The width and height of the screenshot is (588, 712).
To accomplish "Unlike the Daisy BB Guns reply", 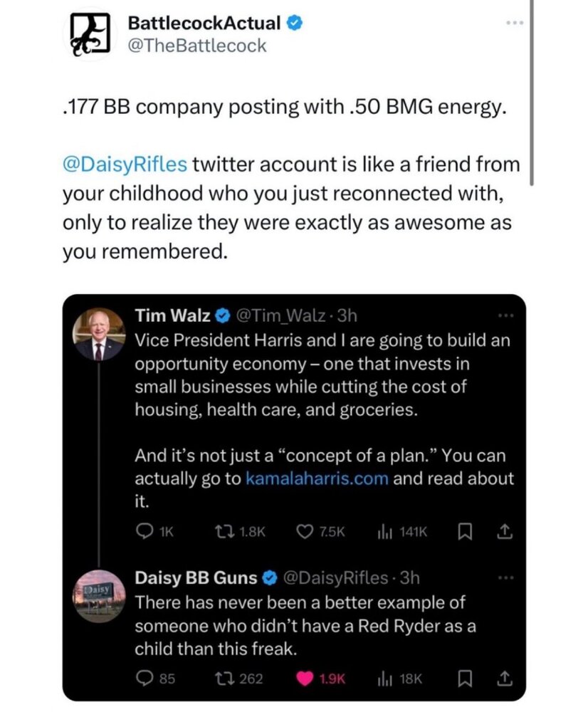I will coord(306,679).
